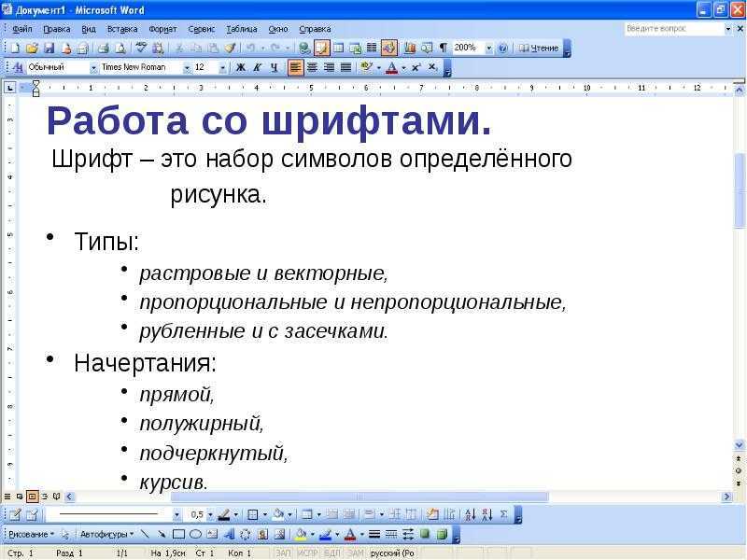Click the ИСПР status bar indicator
Screen dimensions: 747x560
pos(307,553)
